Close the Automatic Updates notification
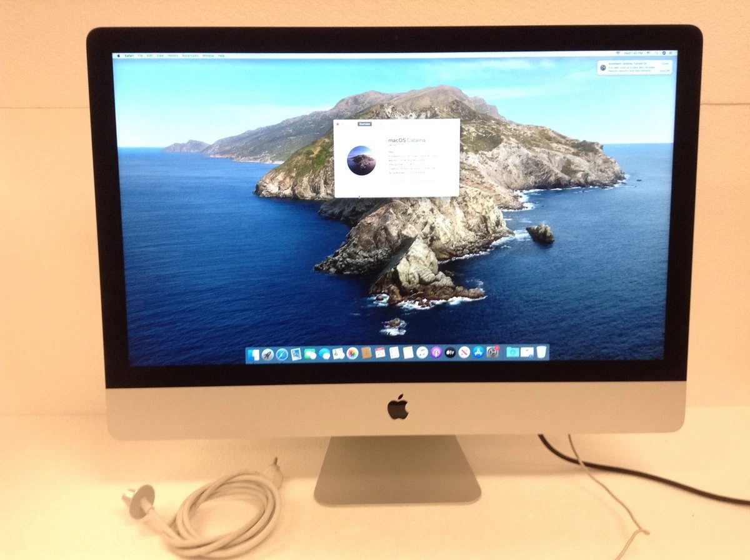This screenshot has height=560, width=750. [x=664, y=64]
